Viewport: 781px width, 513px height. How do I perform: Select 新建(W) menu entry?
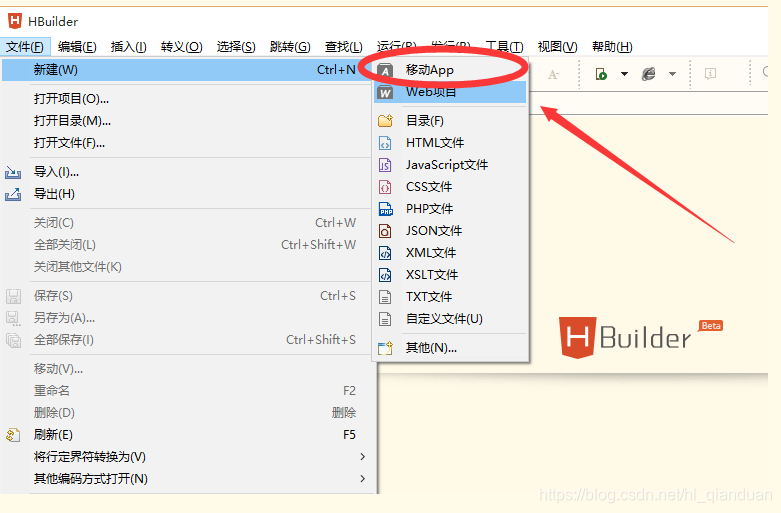pos(188,70)
